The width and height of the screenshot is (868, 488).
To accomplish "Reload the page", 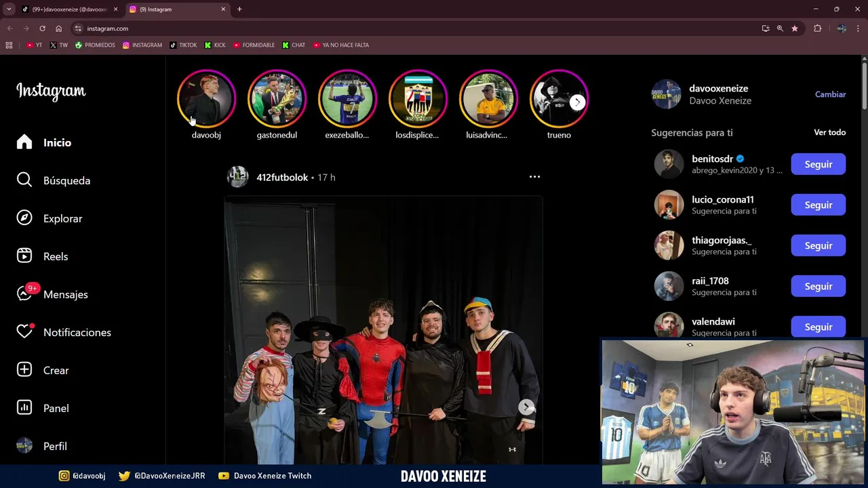I will [x=42, y=28].
